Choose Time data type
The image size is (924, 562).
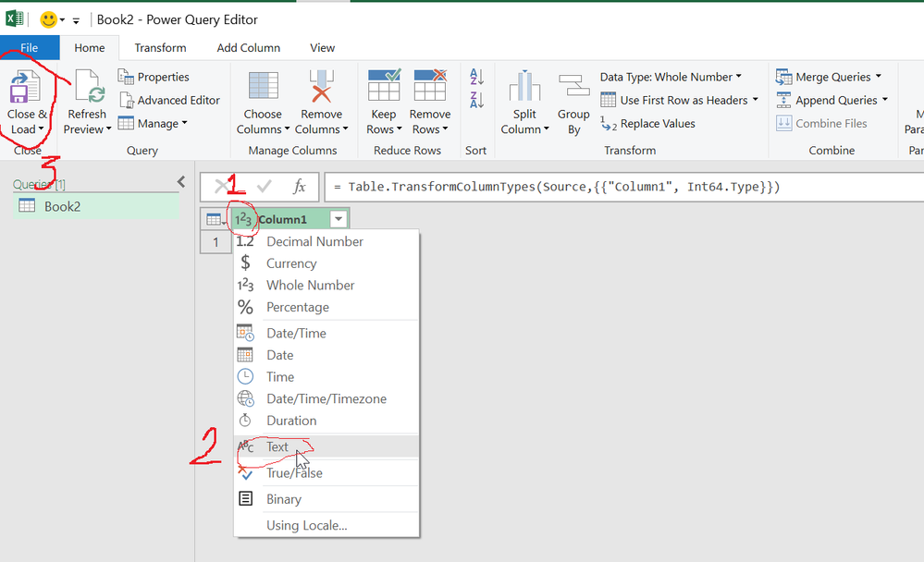[x=326, y=377]
